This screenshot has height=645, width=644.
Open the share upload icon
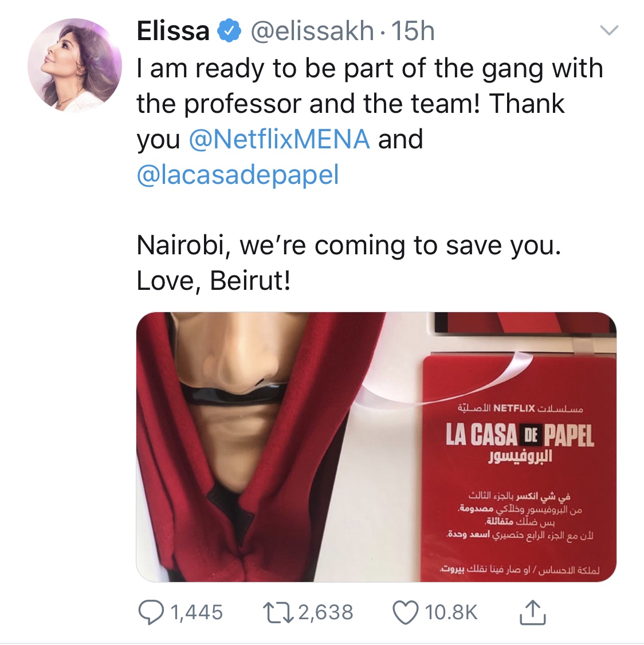[x=532, y=612]
